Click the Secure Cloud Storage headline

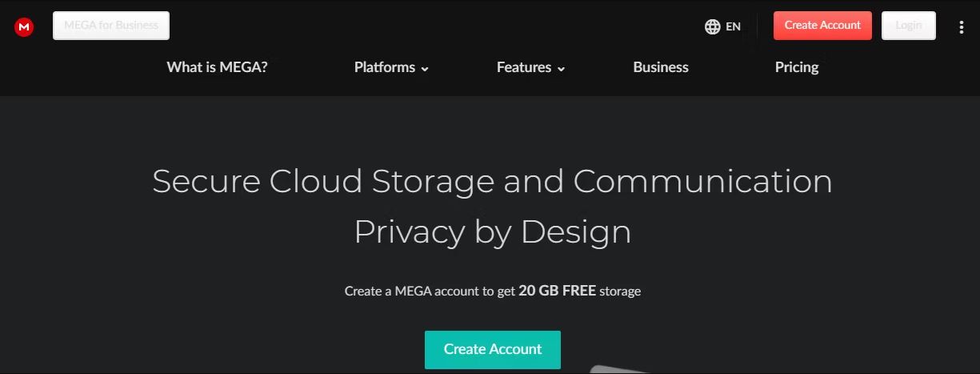[492, 181]
